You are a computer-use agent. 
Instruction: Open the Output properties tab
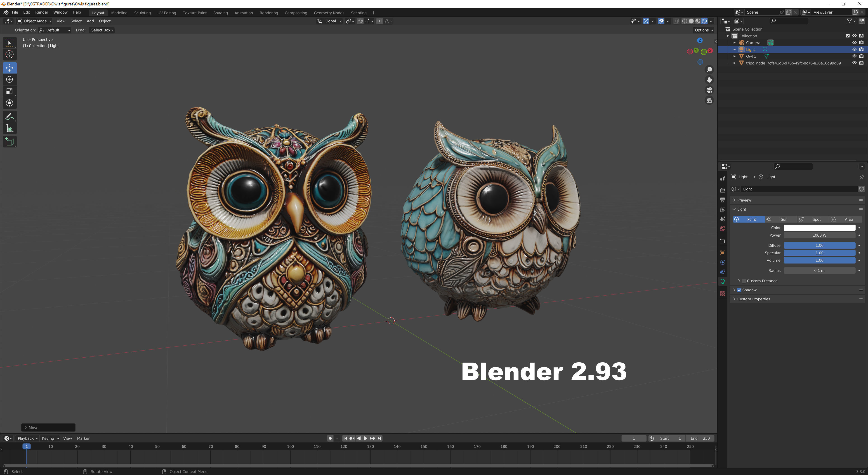[722, 200]
